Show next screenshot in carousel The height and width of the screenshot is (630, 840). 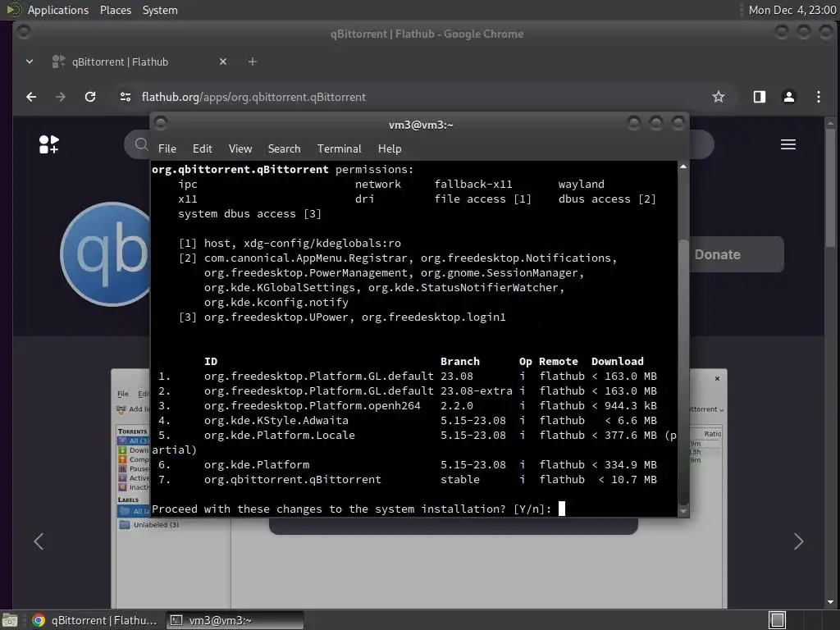pos(798,541)
